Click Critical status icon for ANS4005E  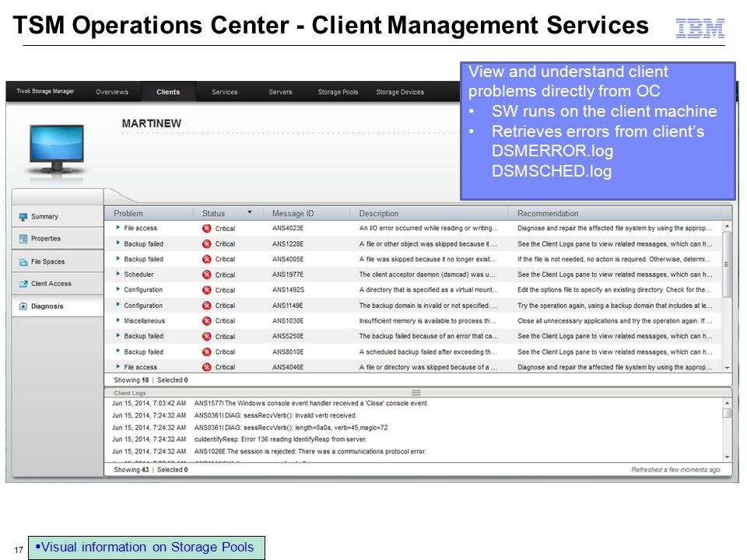tap(207, 259)
